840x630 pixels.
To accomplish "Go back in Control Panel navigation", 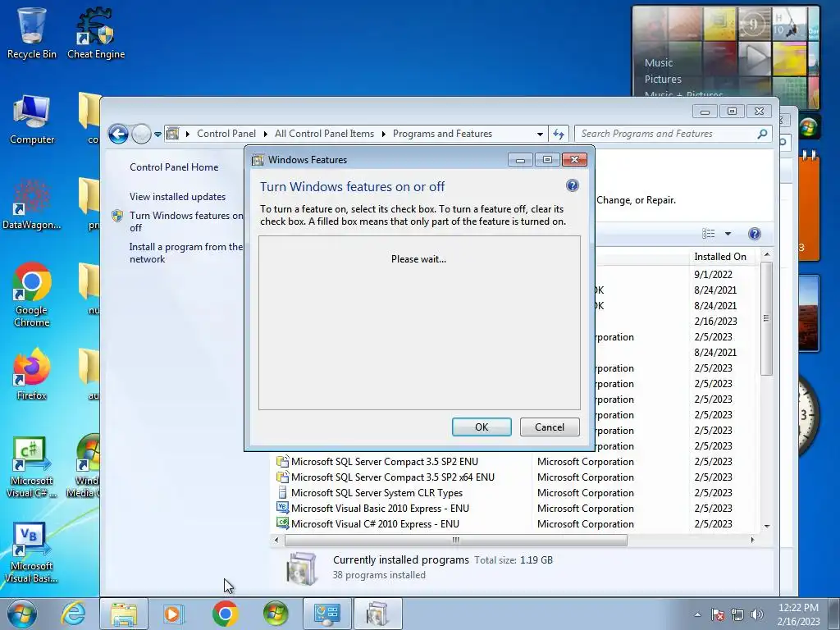I will click(118, 134).
